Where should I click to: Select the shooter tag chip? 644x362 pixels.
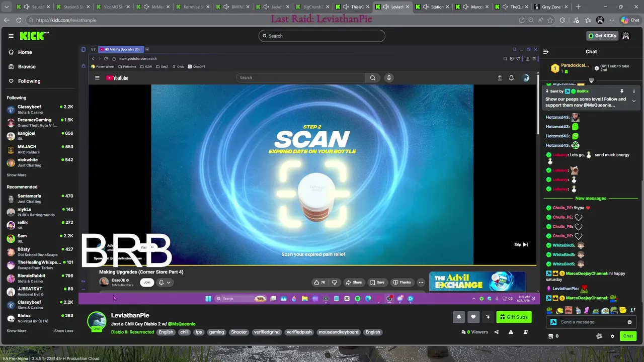[x=239, y=332]
